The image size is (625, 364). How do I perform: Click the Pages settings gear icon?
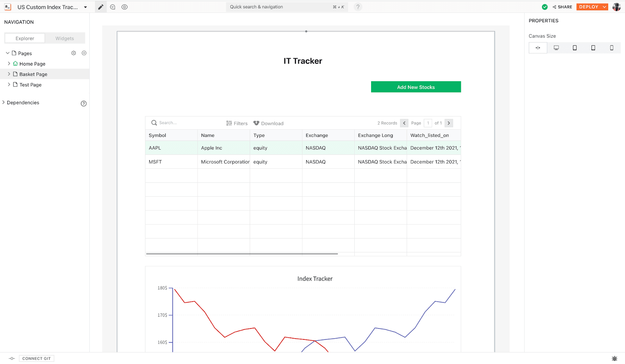click(73, 53)
